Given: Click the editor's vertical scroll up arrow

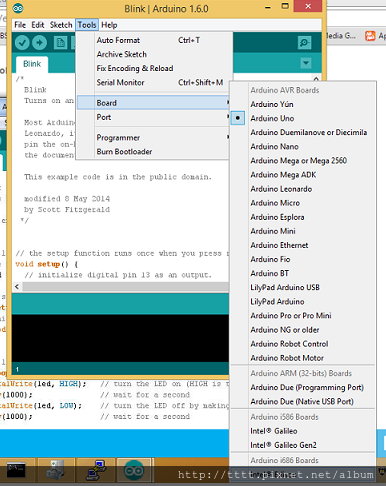Looking at the screenshot, I should (x=316, y=78).
